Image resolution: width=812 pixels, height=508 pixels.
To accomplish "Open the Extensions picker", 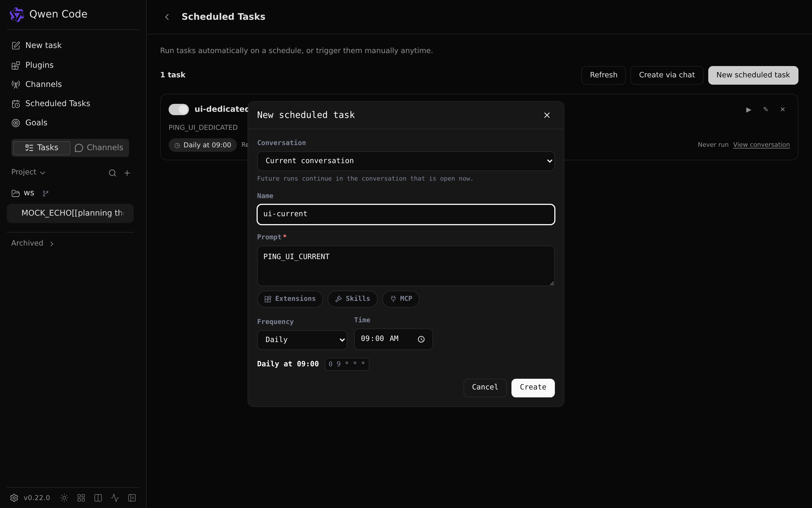I will tap(290, 299).
